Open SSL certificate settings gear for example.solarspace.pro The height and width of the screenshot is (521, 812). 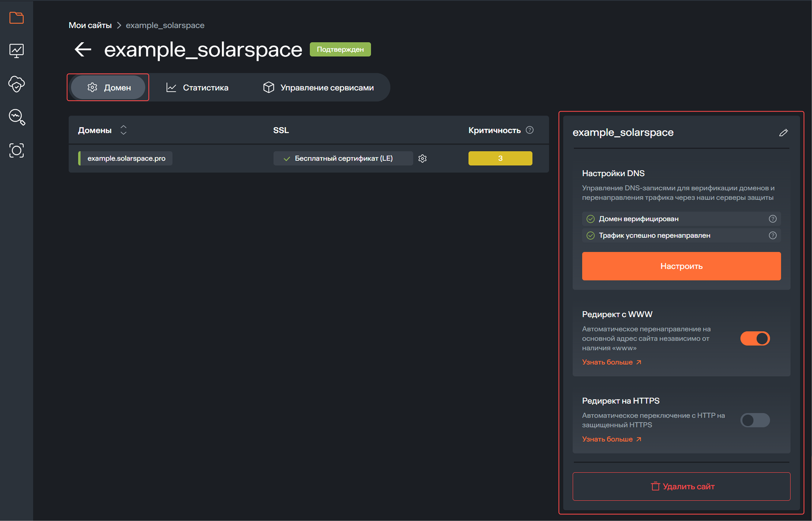point(423,158)
